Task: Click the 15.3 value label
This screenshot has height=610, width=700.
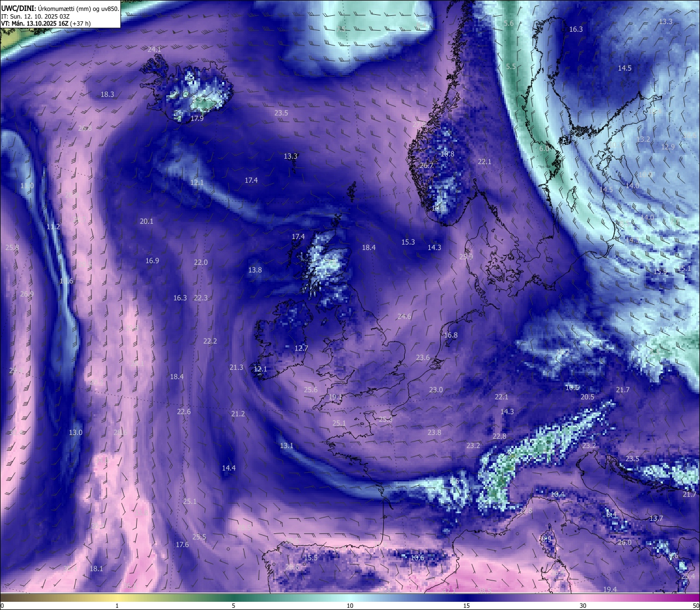Action: pyautogui.click(x=408, y=242)
